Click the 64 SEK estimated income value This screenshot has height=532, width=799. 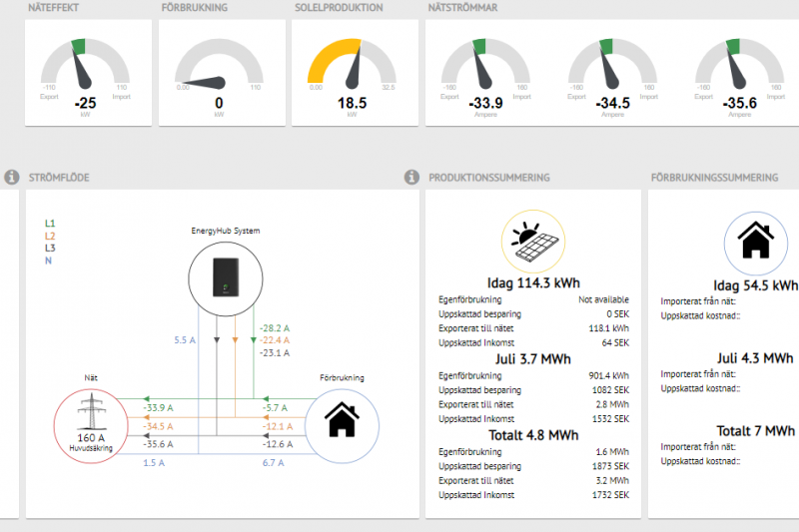coord(615,342)
